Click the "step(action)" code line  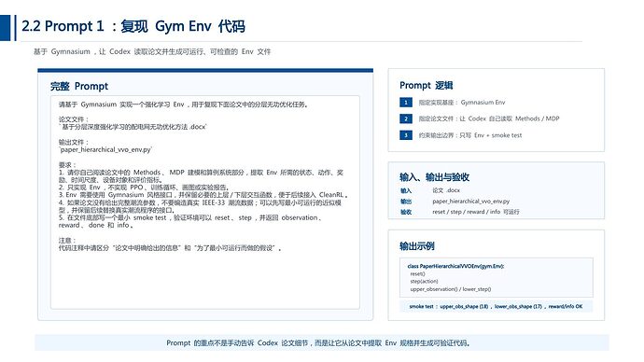(424, 281)
